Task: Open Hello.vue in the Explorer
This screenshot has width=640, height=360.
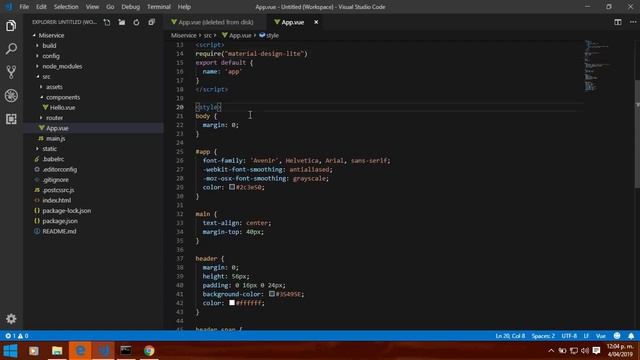Action: (62, 107)
